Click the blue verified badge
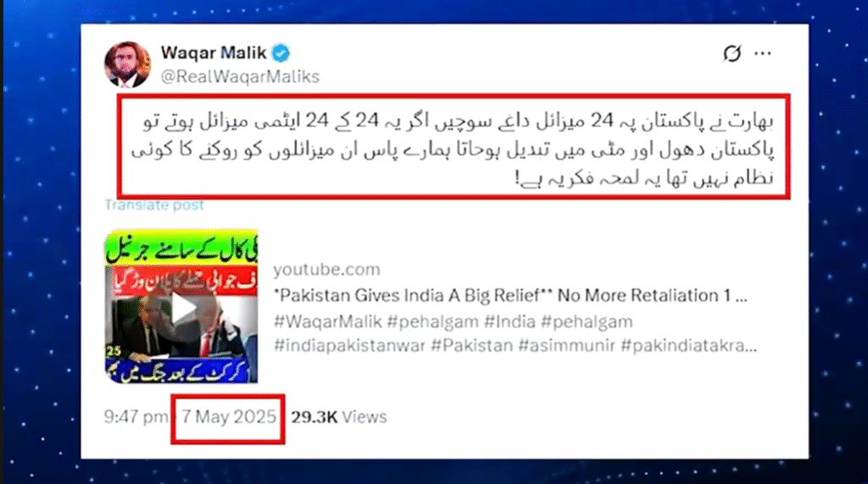Viewport: 868px width, 484px height. [281, 53]
